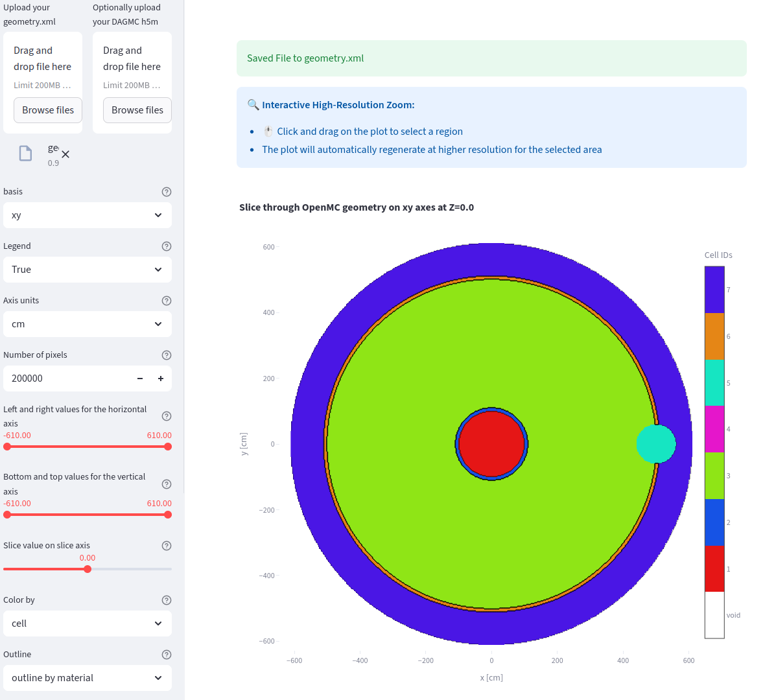Expand the Outline dropdown menu
This screenshot has width=776, height=700.
88,678
